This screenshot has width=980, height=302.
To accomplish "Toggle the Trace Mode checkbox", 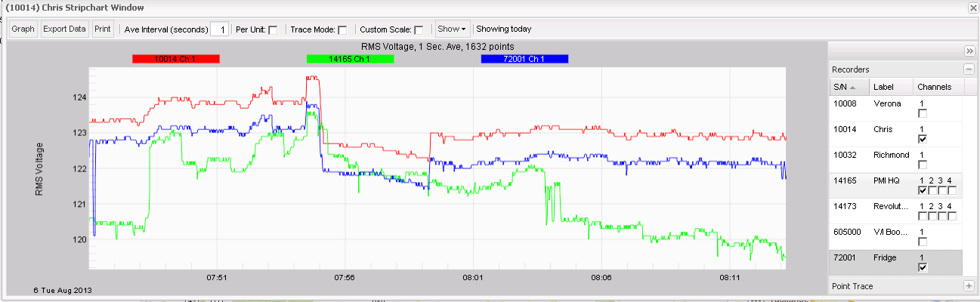I will (x=342, y=29).
